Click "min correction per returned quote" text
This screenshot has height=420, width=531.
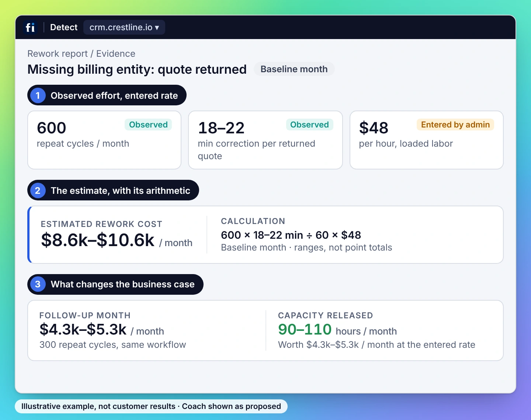257,150
